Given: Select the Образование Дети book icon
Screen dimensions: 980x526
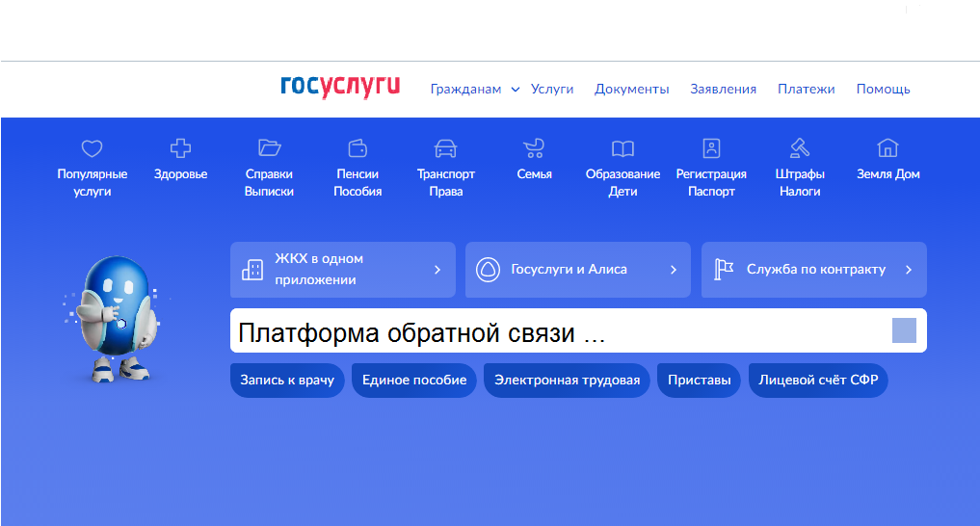Looking at the screenshot, I should point(622,148).
